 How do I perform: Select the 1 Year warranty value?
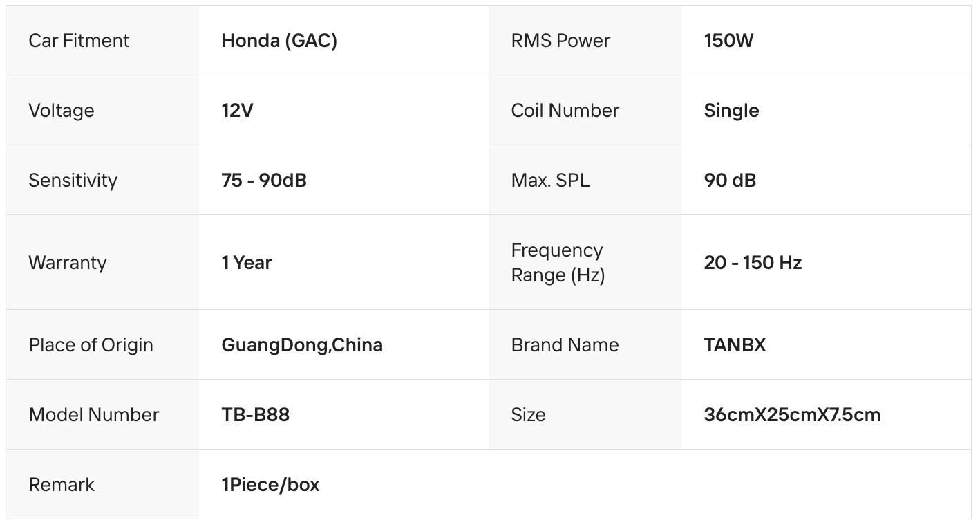247,263
